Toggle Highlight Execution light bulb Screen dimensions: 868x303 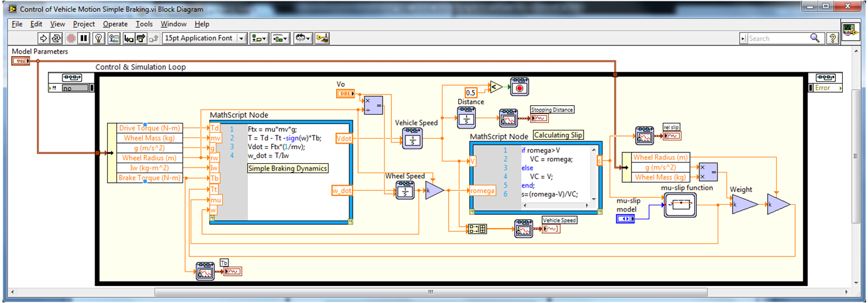pyautogui.click(x=99, y=38)
